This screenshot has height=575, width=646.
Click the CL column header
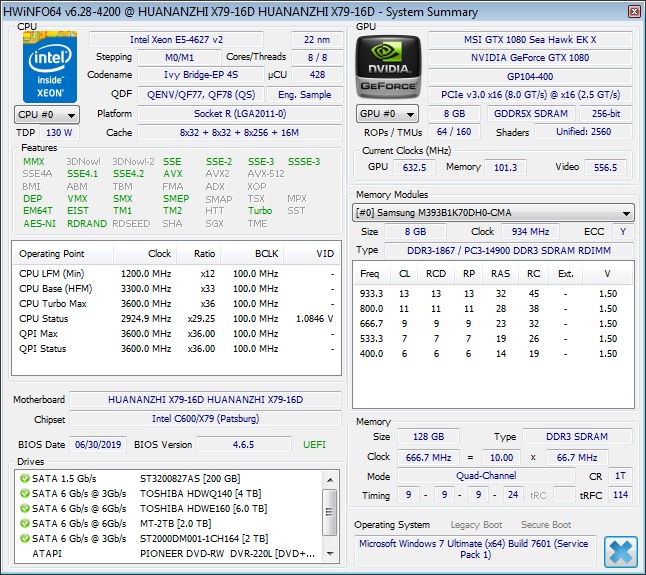pos(404,273)
